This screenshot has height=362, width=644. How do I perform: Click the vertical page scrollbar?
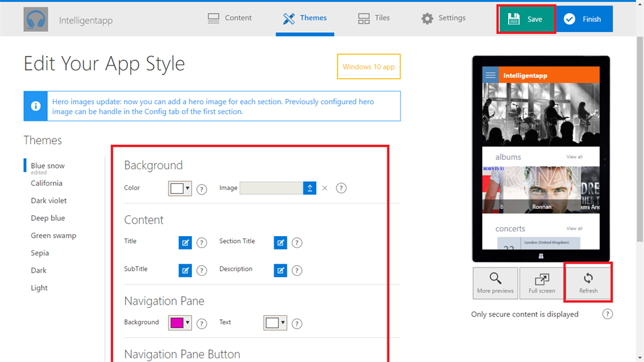[640, 139]
